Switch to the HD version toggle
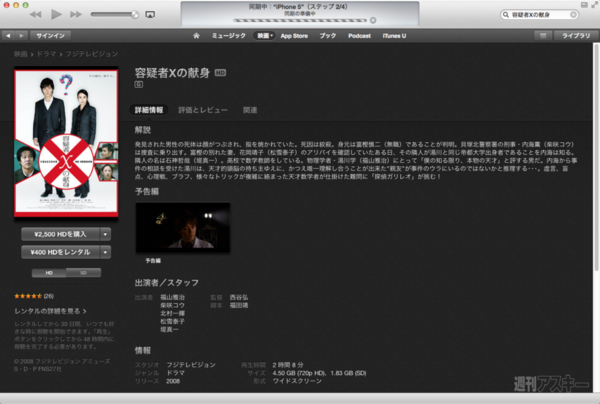 pos(49,273)
